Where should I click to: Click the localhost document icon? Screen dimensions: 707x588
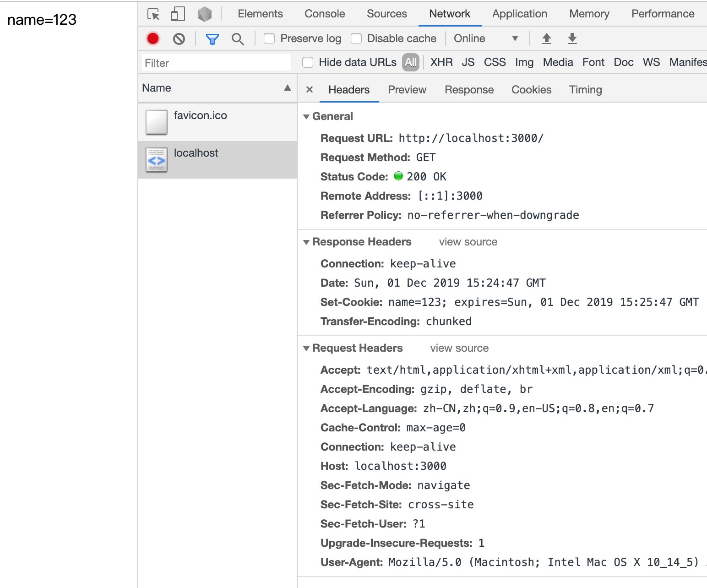157,160
